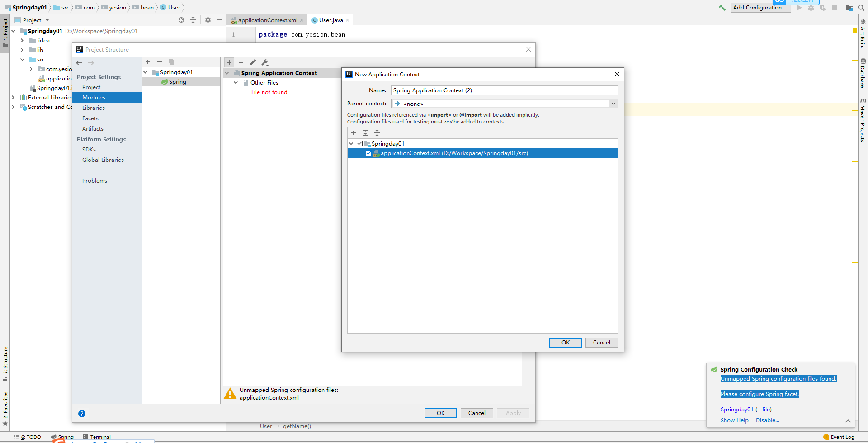Viewport: 868px width, 443px height.
Task: Open the 6: TODO tool window
Action: click(28, 437)
